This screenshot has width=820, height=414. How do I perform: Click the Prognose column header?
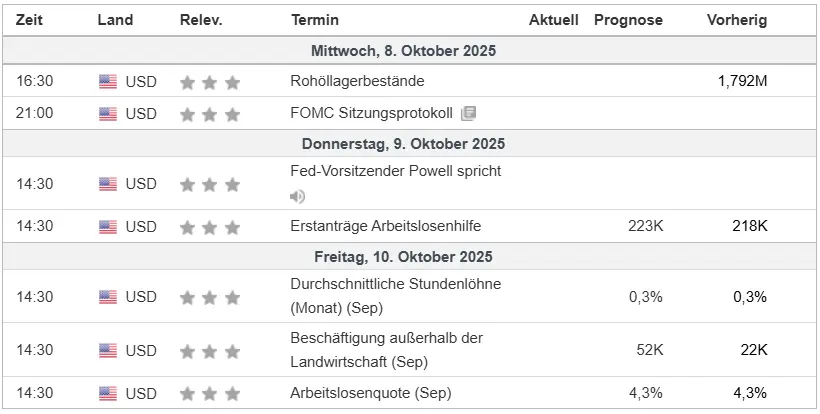click(628, 20)
